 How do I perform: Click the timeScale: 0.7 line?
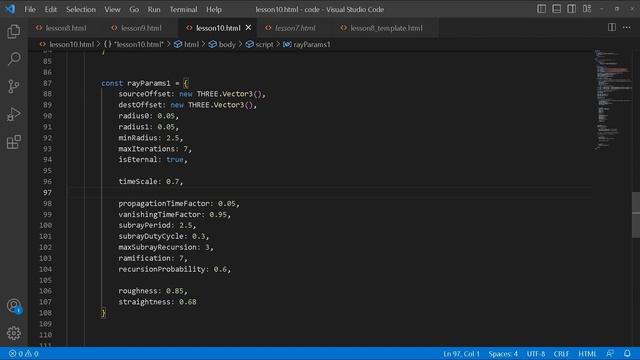151,181
